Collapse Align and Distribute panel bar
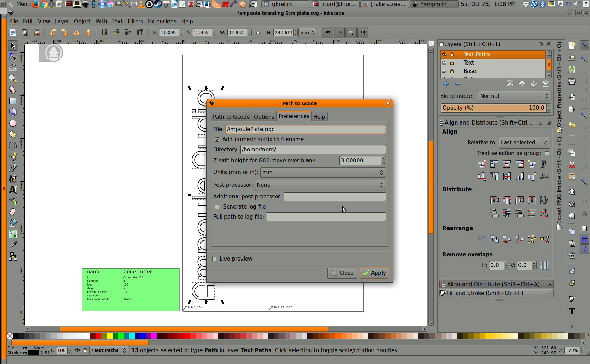Viewport: 590px width, 364px height. 496,285
